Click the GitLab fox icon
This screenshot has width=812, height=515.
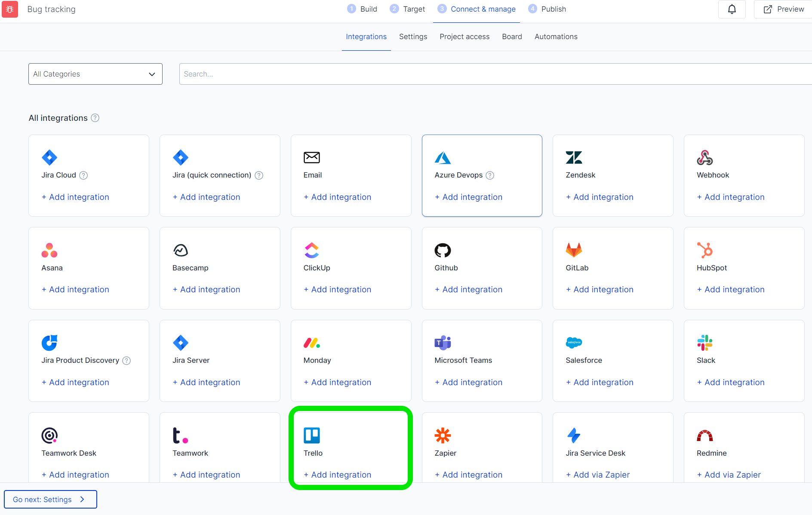click(x=574, y=250)
